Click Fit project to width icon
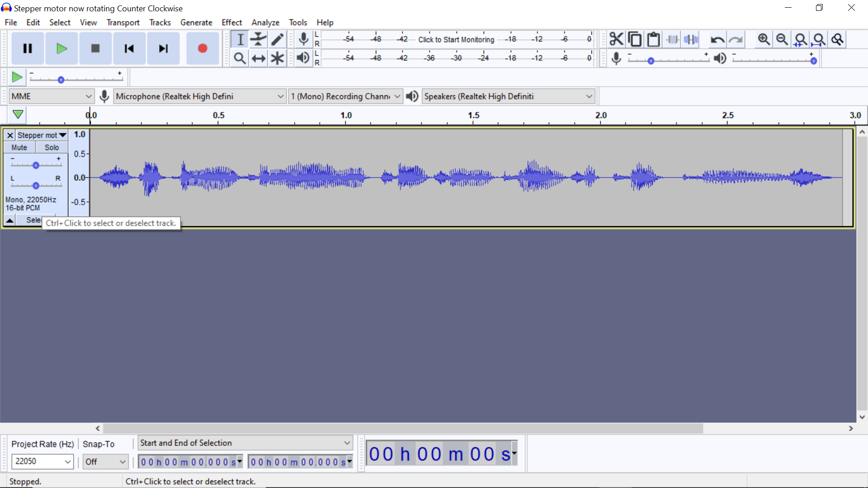The image size is (868, 488). pyautogui.click(x=819, y=39)
